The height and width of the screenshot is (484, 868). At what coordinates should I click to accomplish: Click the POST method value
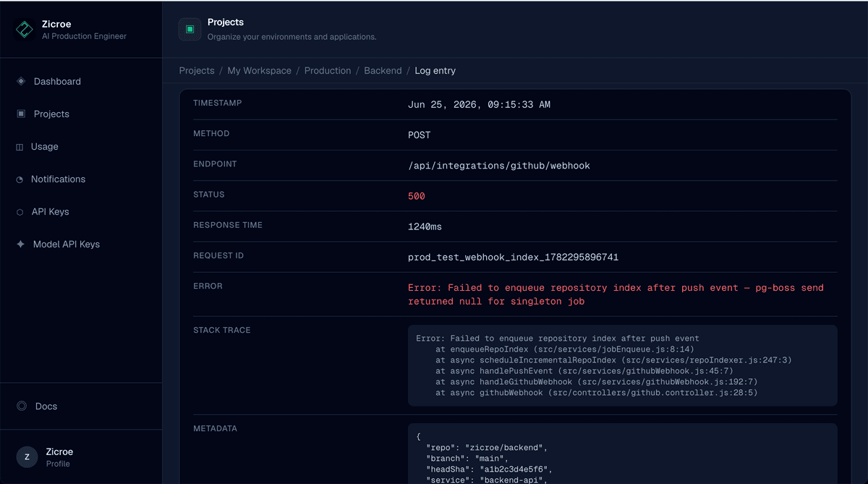coord(419,135)
